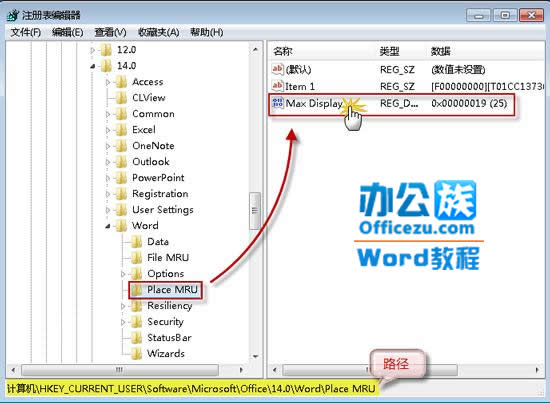This screenshot has width=550, height=403.
Task: Click the tree pane scroll down arrow
Action: click(x=255, y=356)
